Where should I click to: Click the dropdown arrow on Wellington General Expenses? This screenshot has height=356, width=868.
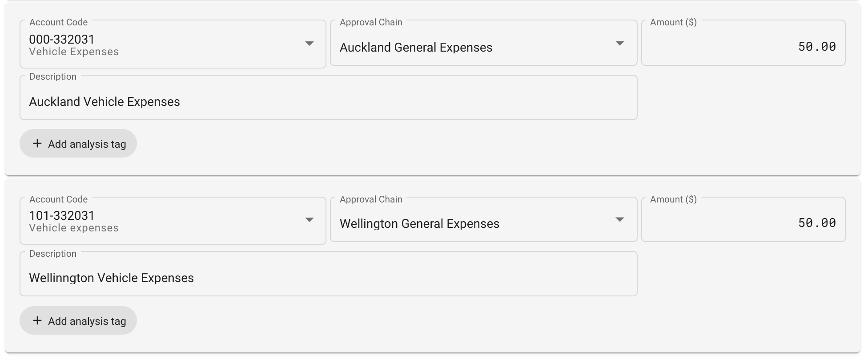point(620,219)
